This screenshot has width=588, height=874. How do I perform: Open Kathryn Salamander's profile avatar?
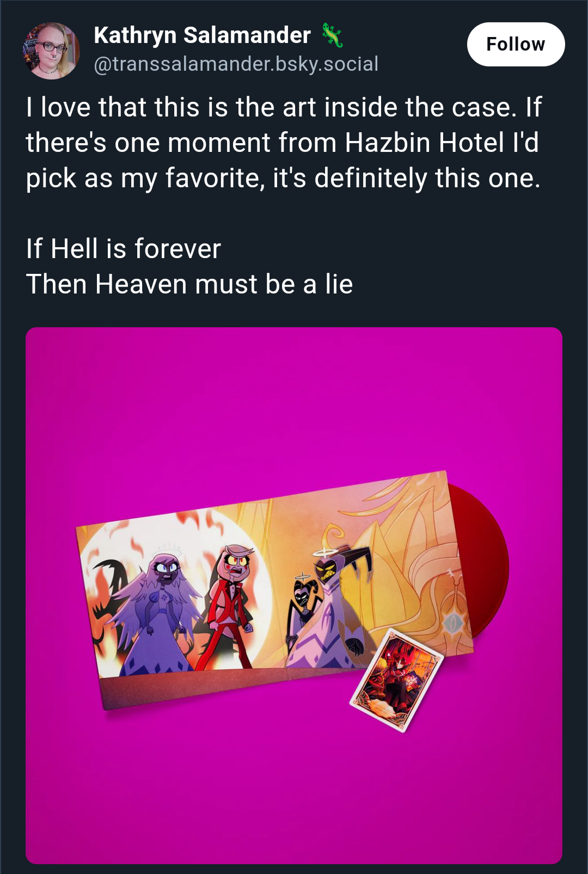[x=51, y=51]
